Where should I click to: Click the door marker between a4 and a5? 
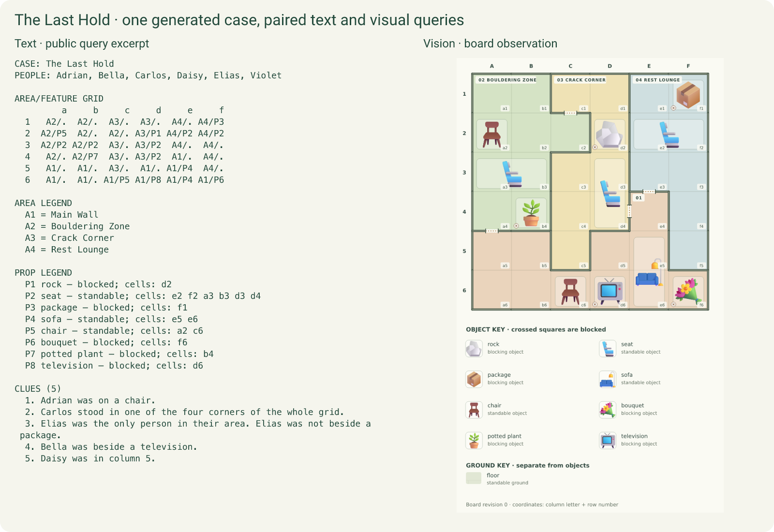pos(492,231)
